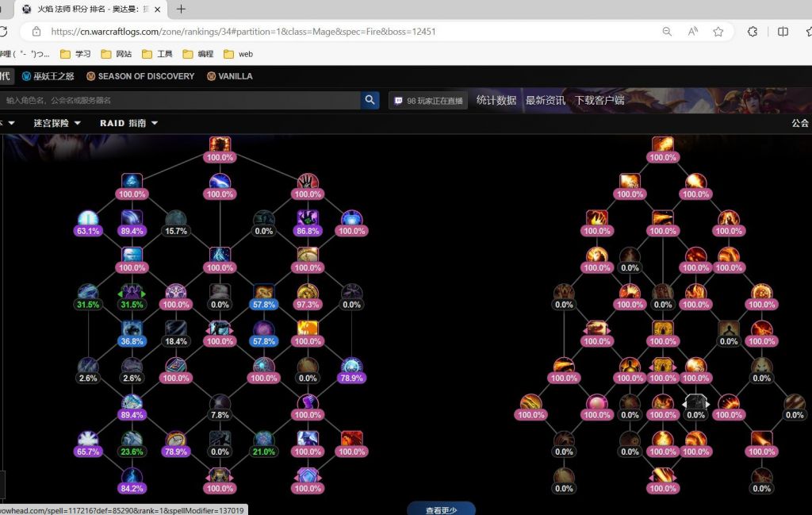Open the 迷宫探险 dropdown menu
Image resolution: width=812 pixels, height=515 pixels.
[x=56, y=123]
